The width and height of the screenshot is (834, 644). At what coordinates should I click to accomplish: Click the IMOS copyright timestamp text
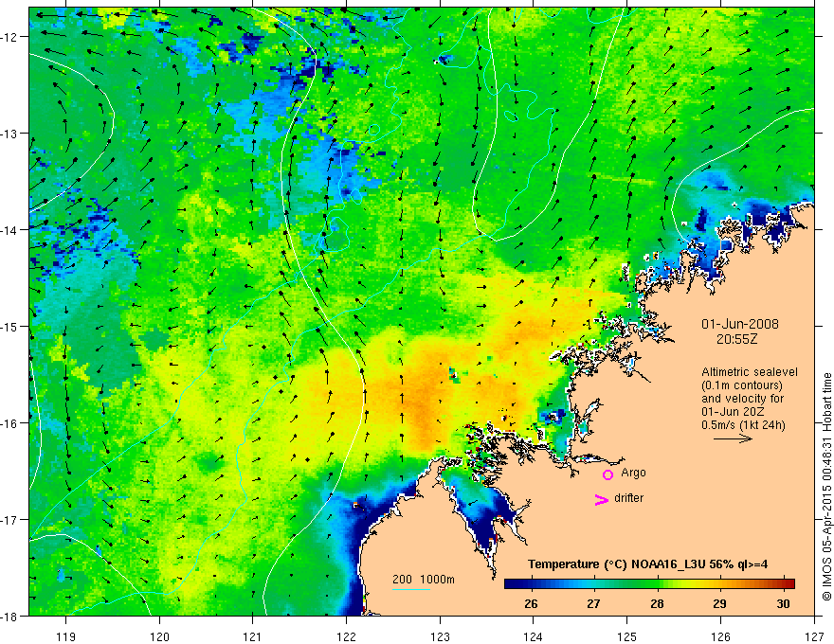tap(826, 487)
